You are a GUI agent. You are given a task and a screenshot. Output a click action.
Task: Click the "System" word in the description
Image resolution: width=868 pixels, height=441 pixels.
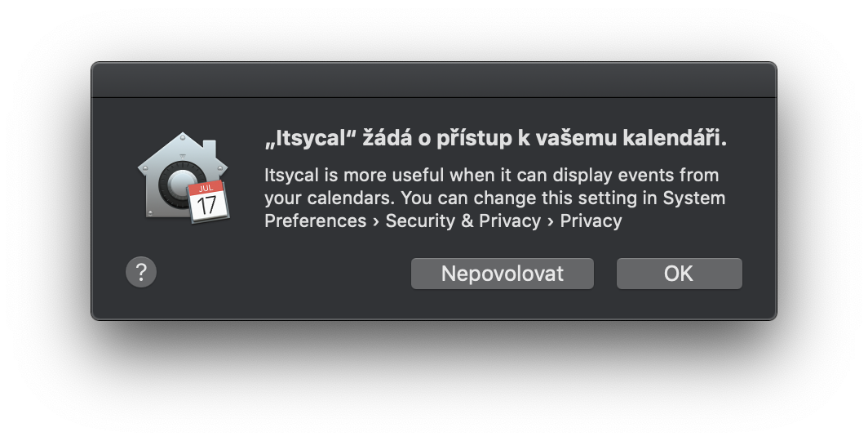[x=693, y=198]
